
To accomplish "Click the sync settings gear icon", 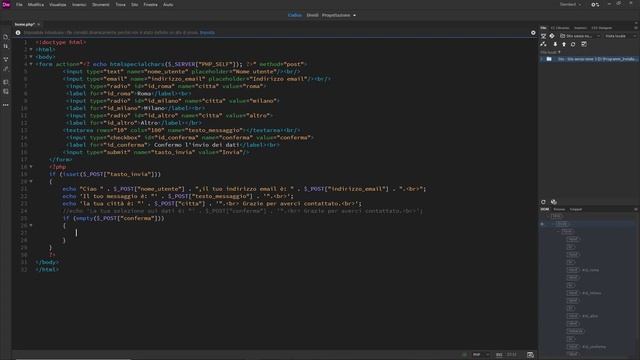I will click(595, 4).
